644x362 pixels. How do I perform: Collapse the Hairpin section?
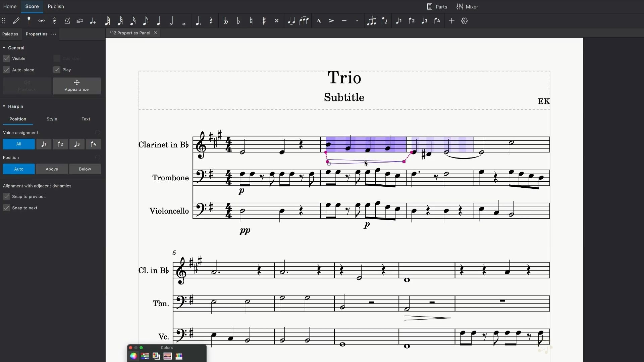point(4,106)
